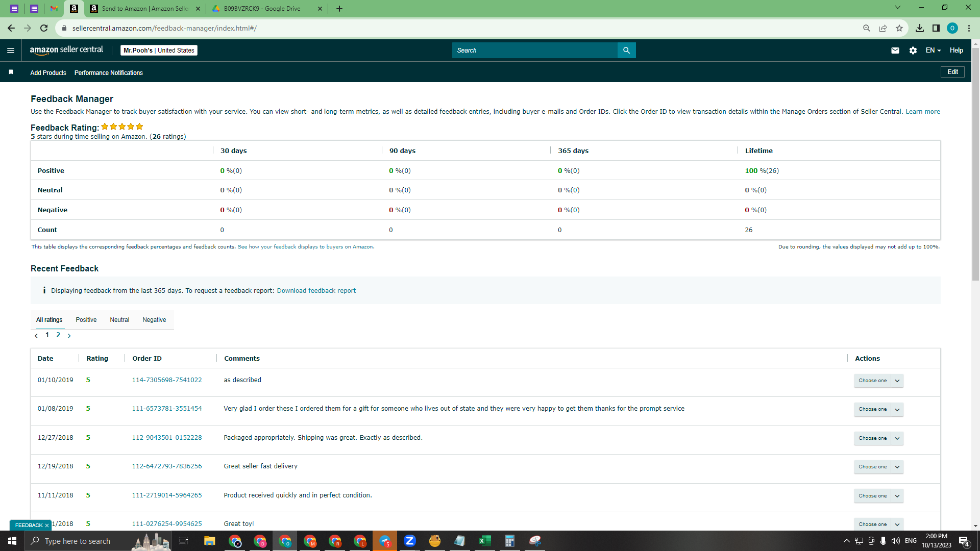This screenshot has height=551, width=980.
Task: Go back using browser back arrow
Action: pyautogui.click(x=11, y=28)
